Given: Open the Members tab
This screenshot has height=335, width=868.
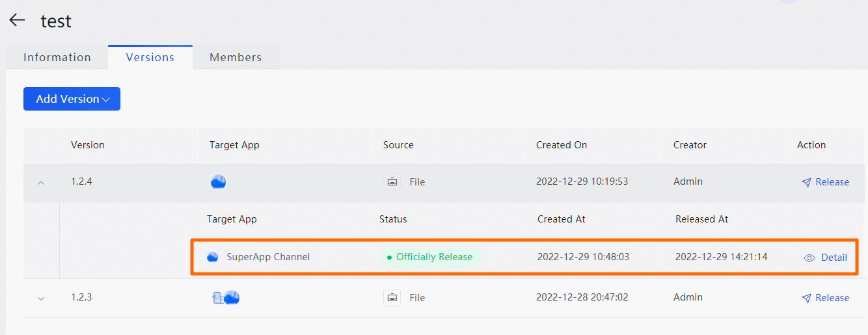Looking at the screenshot, I should (236, 57).
